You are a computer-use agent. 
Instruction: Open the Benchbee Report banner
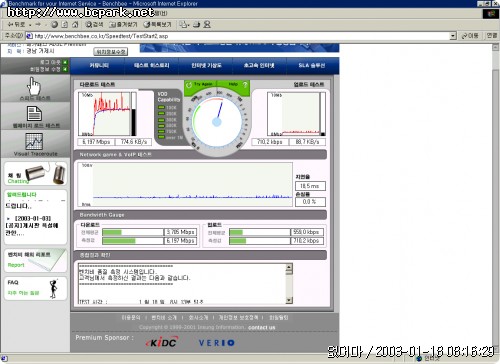(x=36, y=260)
